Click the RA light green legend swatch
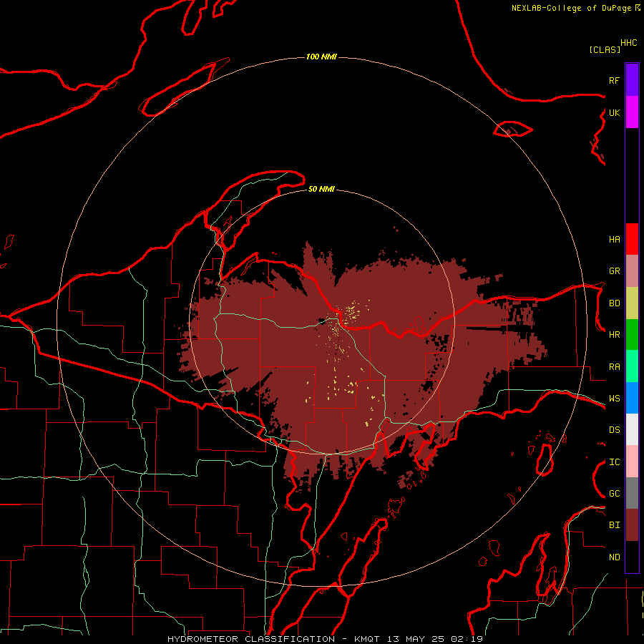Image resolution: width=644 pixels, height=644 pixels. coord(632,366)
